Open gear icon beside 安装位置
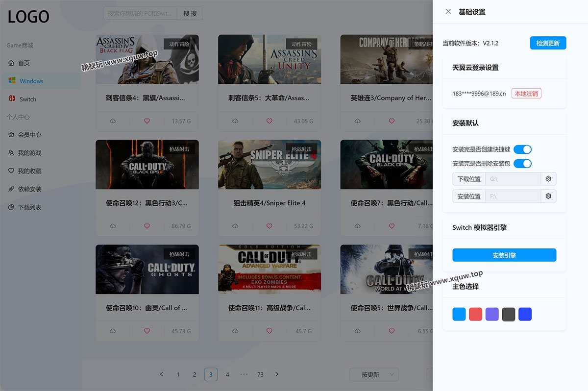 pos(548,196)
